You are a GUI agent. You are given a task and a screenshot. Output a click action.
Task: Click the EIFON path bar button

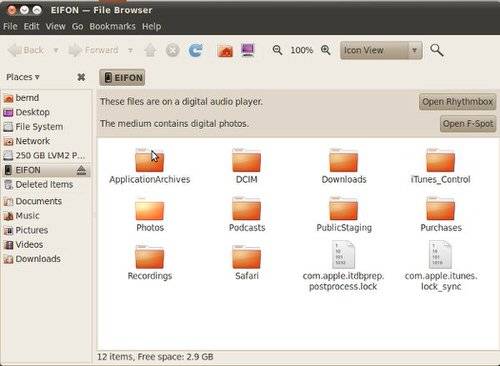[x=122, y=78]
